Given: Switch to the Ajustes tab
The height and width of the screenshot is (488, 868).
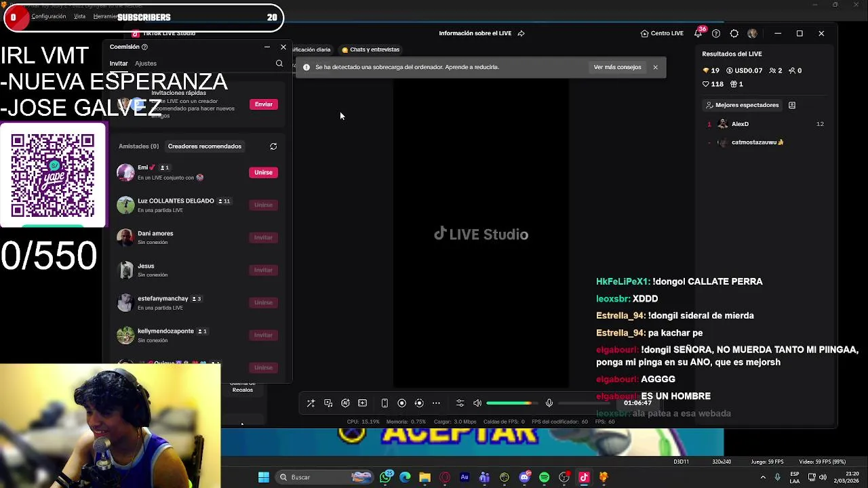Looking at the screenshot, I should [x=146, y=64].
